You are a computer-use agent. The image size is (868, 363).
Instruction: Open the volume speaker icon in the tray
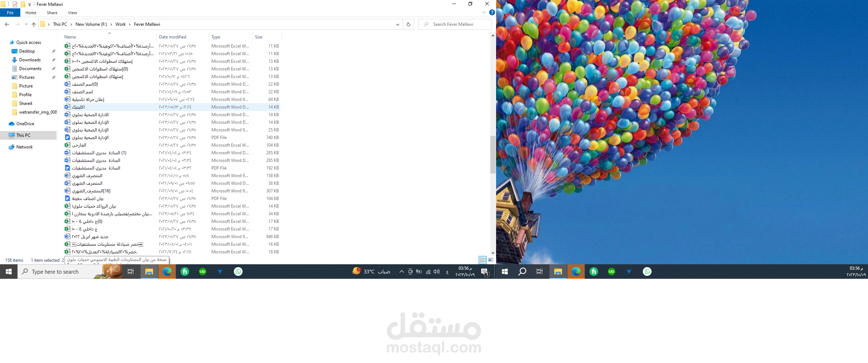437,272
